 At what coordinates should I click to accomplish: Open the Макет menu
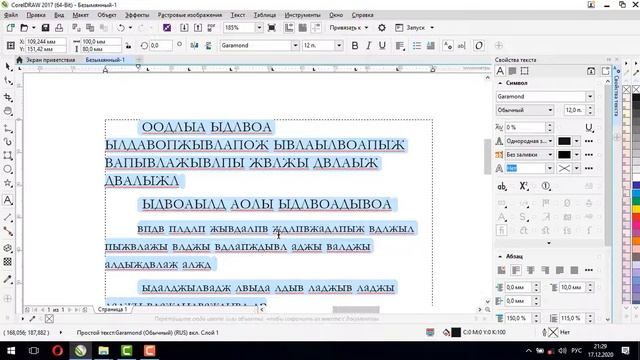click(80, 15)
